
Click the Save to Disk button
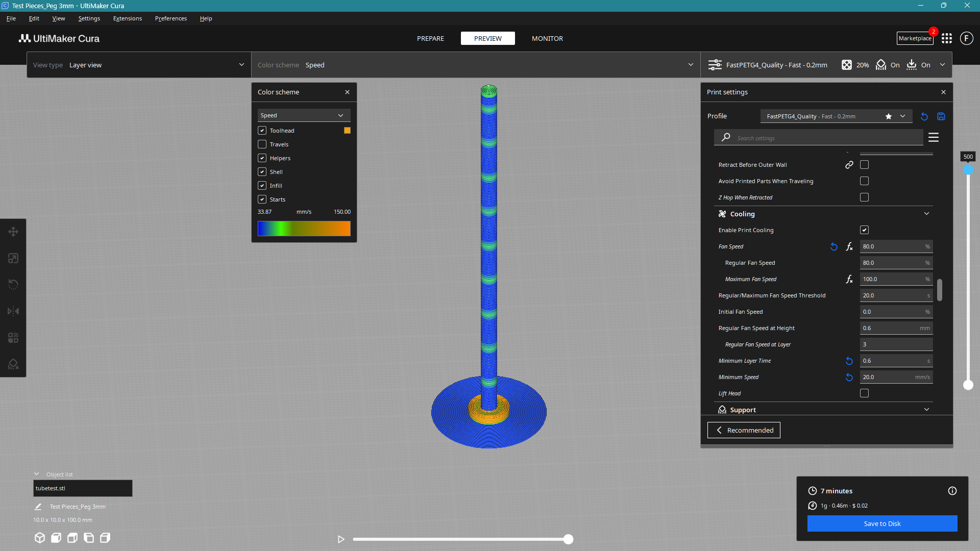tap(881, 523)
